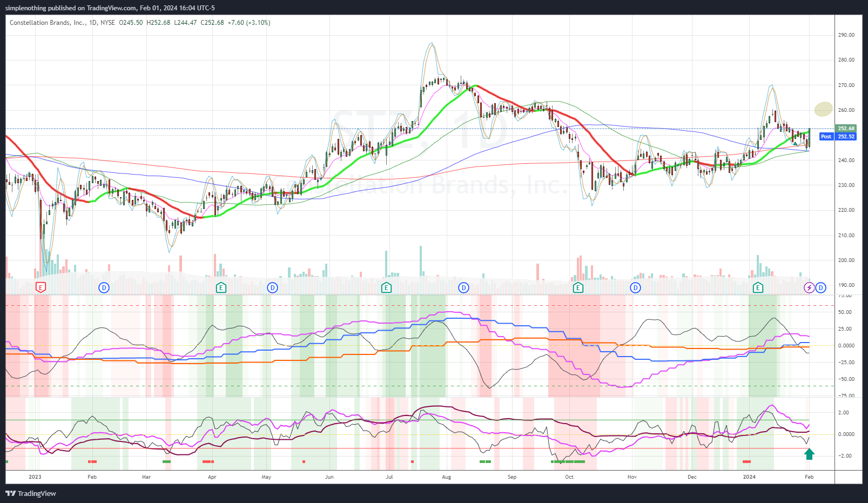Click the Constellation Brands, Inc. symbol title
Viewport: 868px width, 503px height.
(48, 23)
